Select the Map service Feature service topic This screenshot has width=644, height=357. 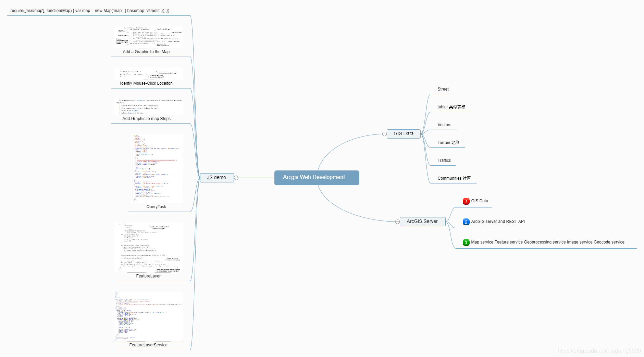[547, 242]
